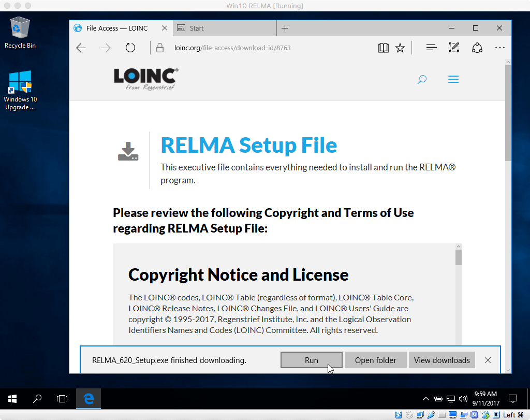
Task: Open the Recycle Bin desktop icon
Action: (20, 33)
